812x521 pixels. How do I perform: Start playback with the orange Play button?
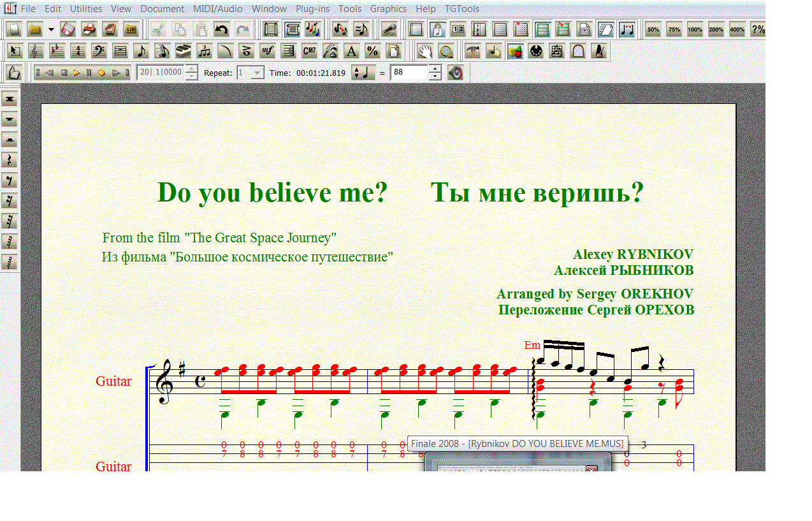pyautogui.click(x=76, y=73)
